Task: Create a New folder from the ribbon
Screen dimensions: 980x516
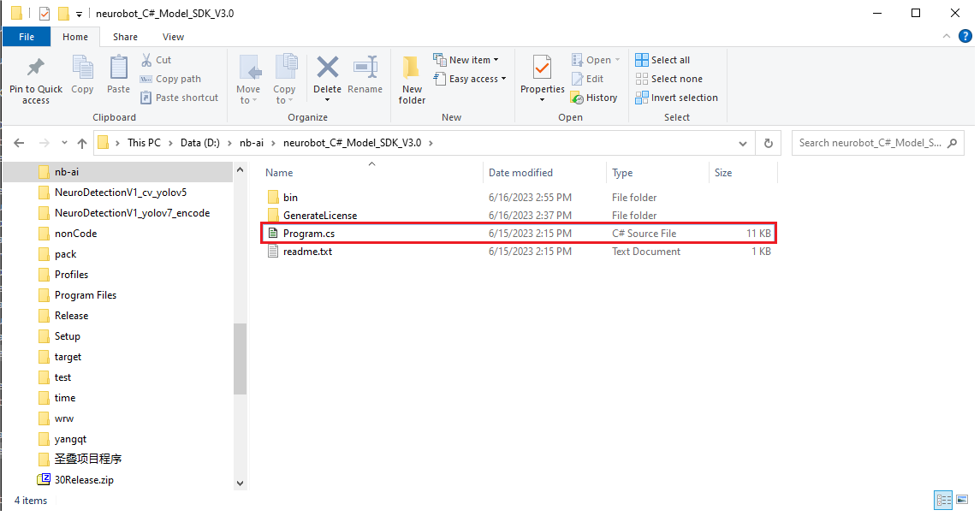Action: 412,80
